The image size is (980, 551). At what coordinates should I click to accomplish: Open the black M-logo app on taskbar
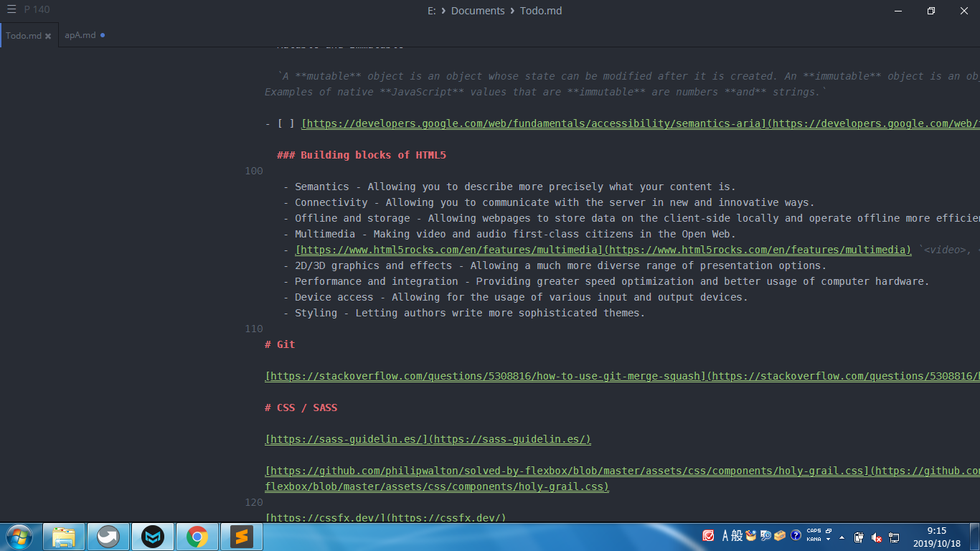(x=153, y=537)
